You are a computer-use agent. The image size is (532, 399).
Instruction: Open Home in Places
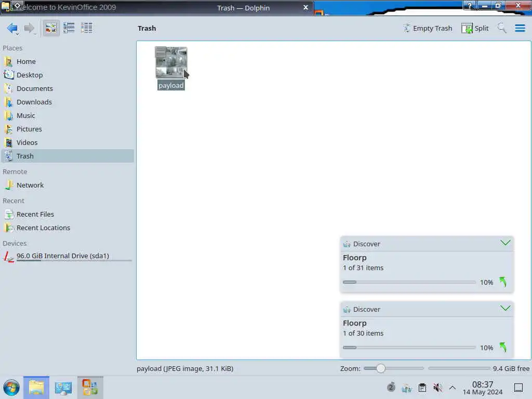tap(67, 61)
